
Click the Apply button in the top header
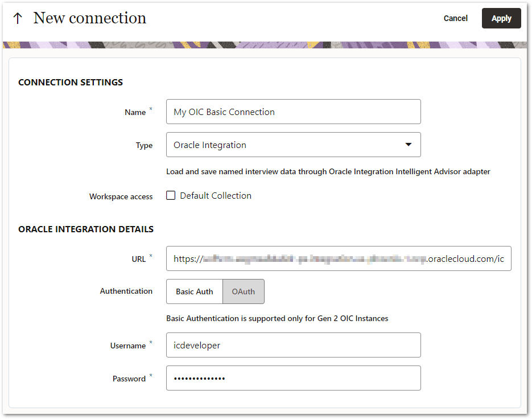[x=501, y=18]
